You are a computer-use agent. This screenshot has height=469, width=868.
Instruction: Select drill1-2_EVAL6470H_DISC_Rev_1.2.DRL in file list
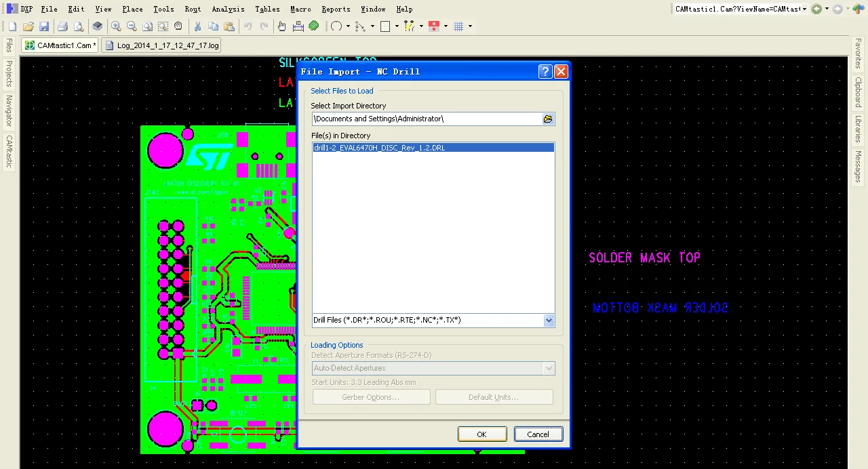[380, 148]
